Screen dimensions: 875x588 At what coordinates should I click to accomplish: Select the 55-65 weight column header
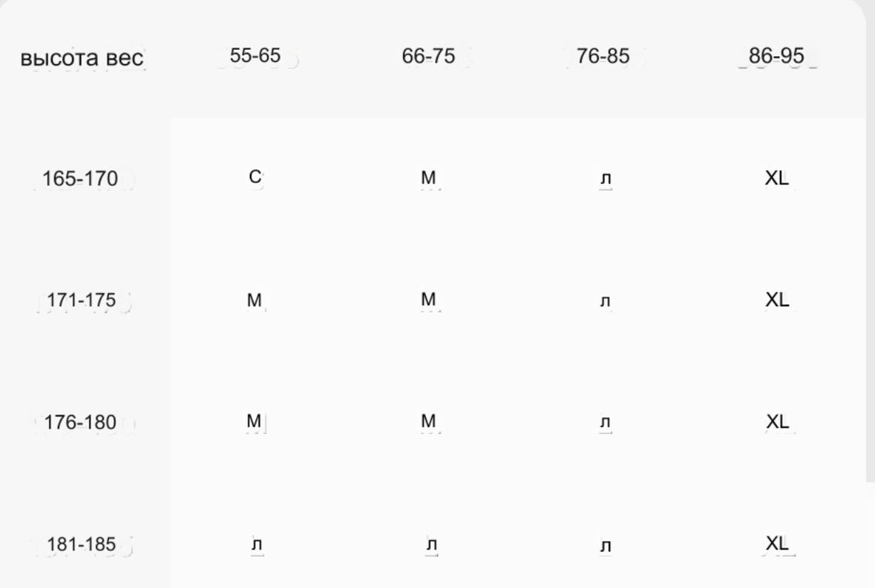(255, 57)
